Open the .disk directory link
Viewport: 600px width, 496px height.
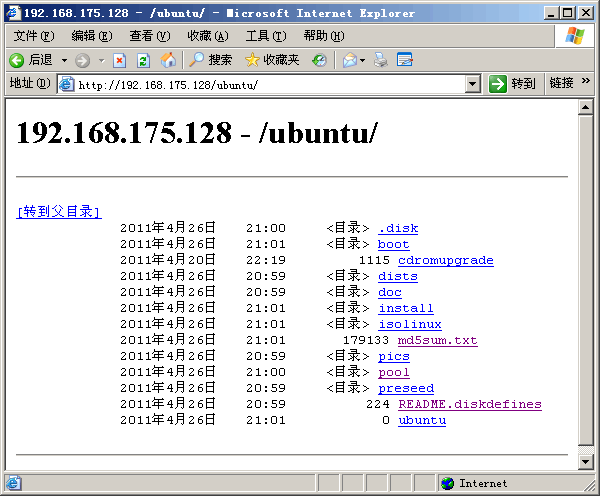point(398,228)
